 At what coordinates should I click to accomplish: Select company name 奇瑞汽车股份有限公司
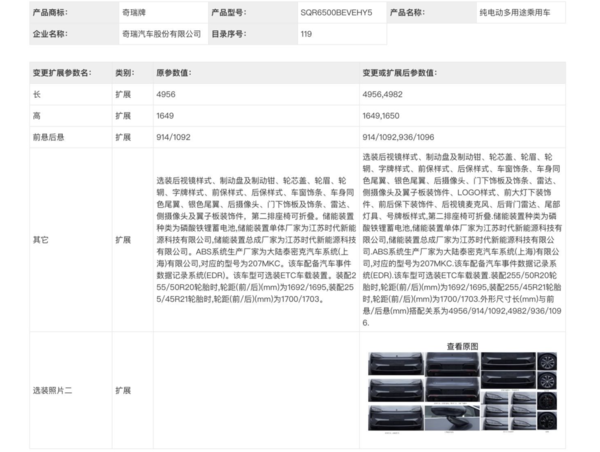pyautogui.click(x=161, y=34)
